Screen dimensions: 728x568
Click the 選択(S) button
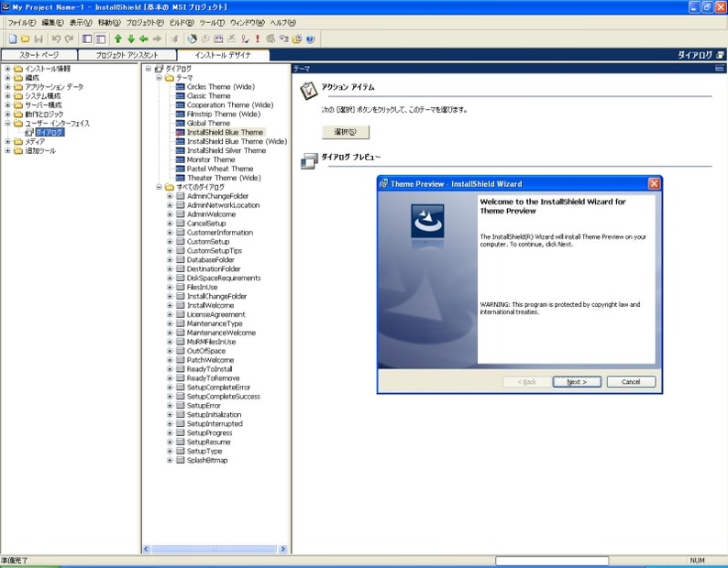point(346,132)
